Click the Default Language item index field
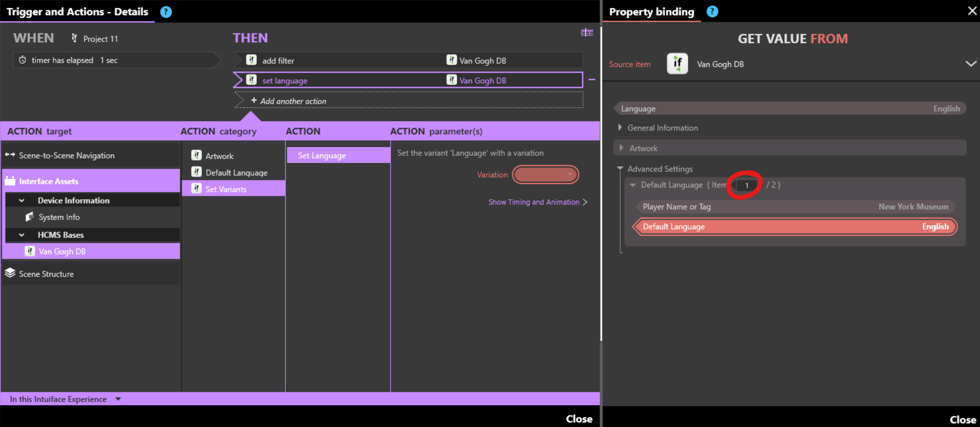980x427 pixels. (x=746, y=185)
